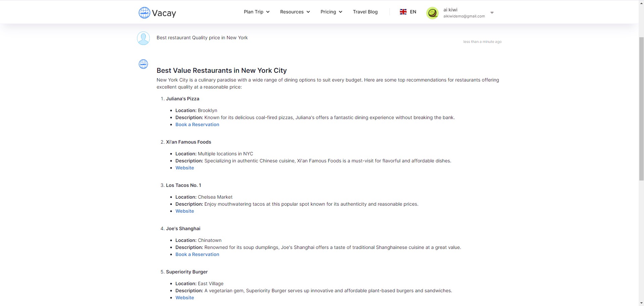The height and width of the screenshot is (306, 644).
Task: Click the 'culinary paradise' intro paragraph
Action: 328,84
